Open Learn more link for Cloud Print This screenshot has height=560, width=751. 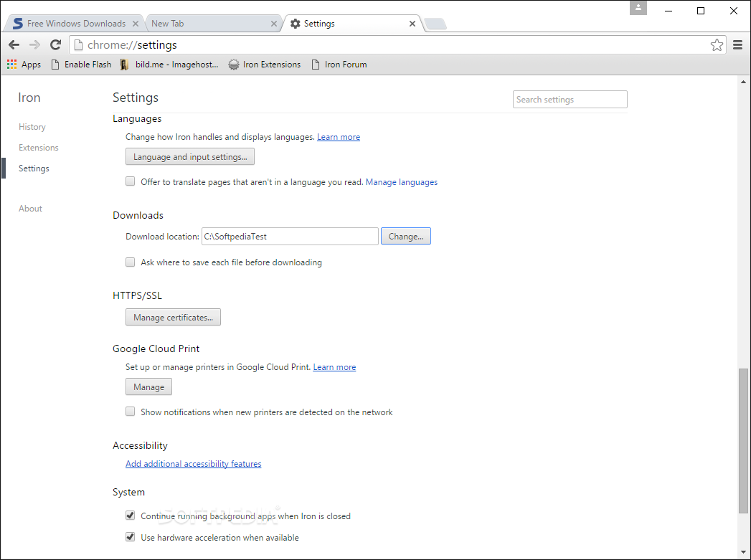pos(334,367)
